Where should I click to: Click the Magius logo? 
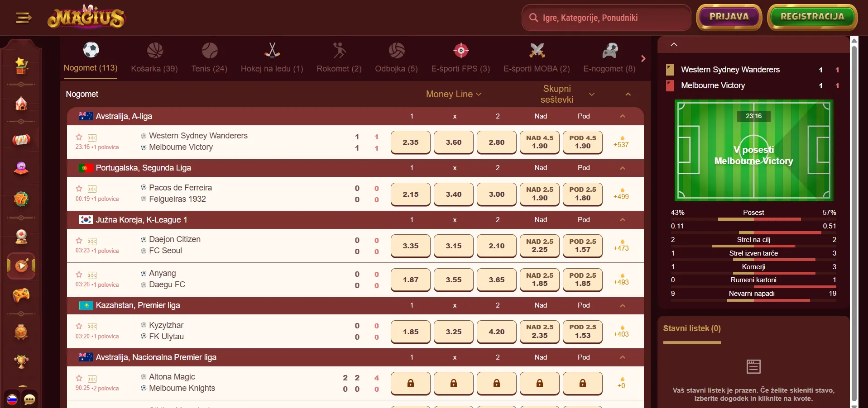86,17
